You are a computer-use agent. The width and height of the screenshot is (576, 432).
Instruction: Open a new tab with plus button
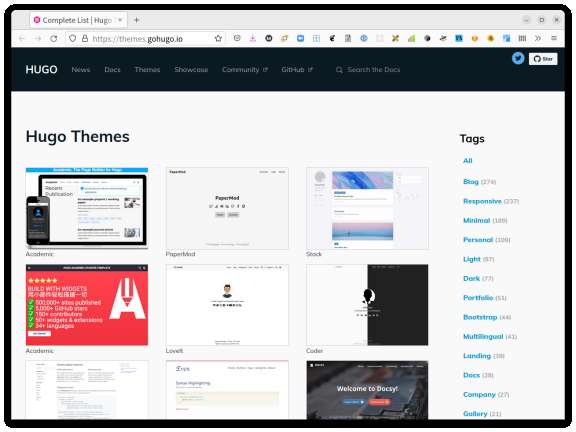136,20
